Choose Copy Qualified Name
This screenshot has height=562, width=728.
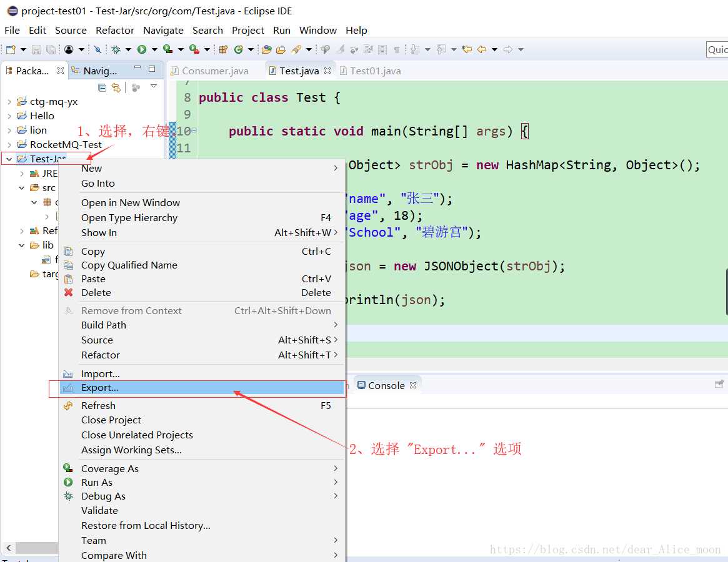point(203,265)
